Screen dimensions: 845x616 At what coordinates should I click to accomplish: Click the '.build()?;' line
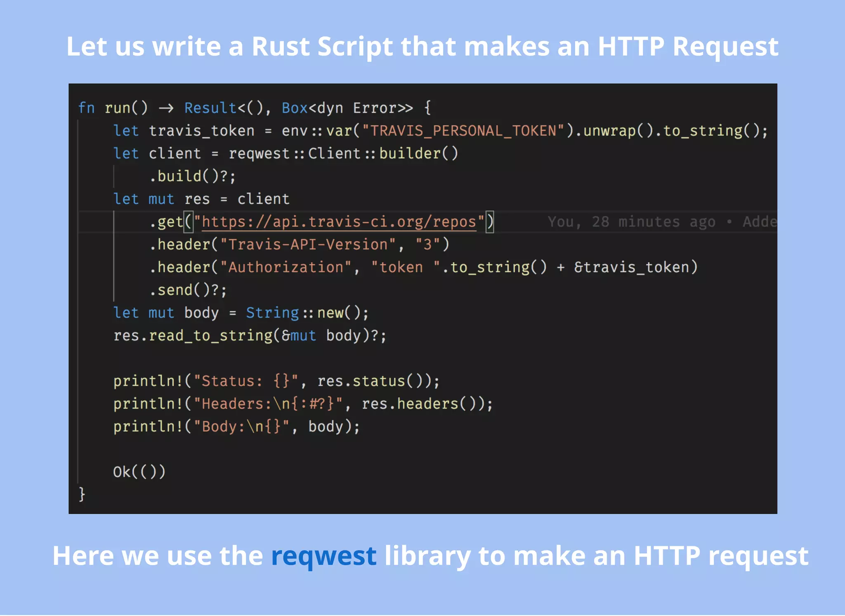point(192,176)
